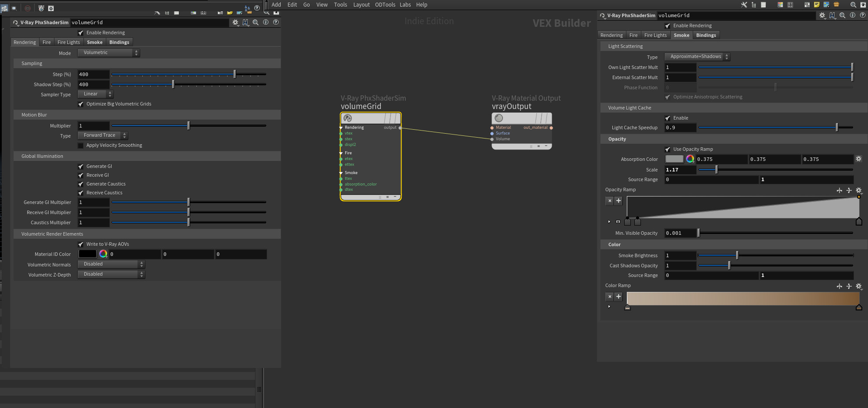868x408 pixels.
Task: Open left panel parameter gear menu
Action: tap(235, 22)
